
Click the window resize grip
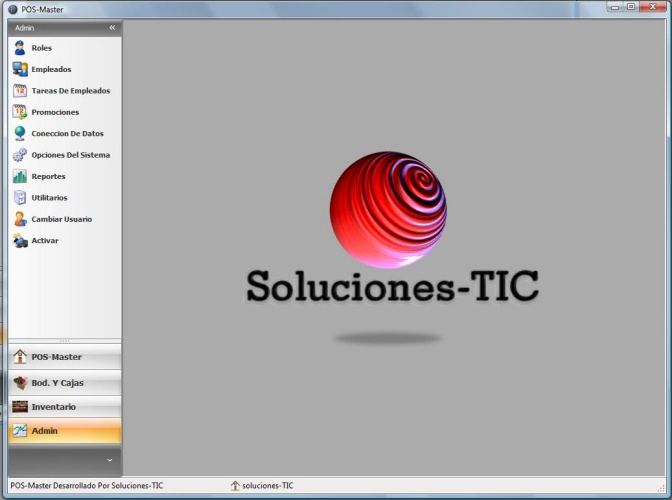pos(661,488)
